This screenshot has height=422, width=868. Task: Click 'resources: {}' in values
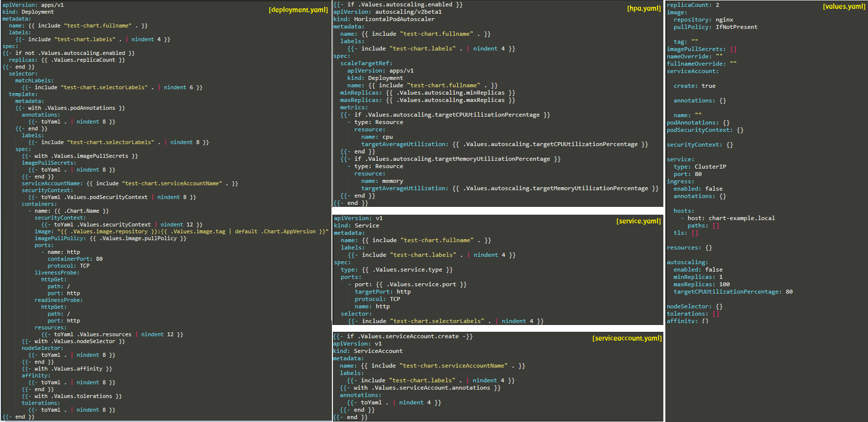click(x=689, y=248)
